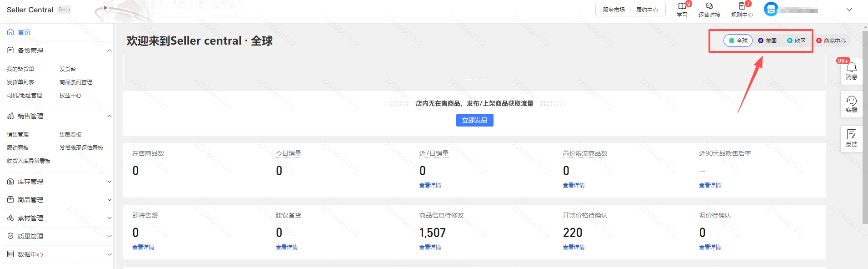Click the page vertical scrollbar
This screenshot has width=868, height=269.
click(x=865, y=127)
